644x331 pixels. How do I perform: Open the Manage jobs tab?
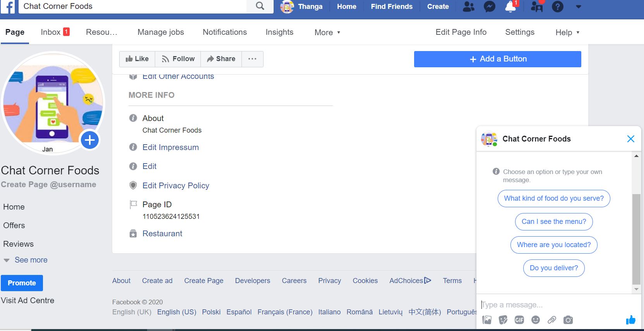click(x=161, y=32)
